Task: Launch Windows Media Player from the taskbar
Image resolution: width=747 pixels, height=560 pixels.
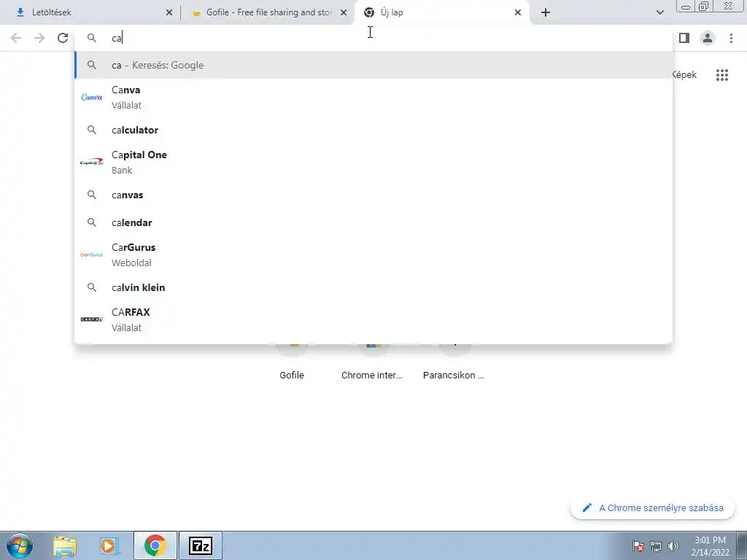Action: pyautogui.click(x=109, y=545)
